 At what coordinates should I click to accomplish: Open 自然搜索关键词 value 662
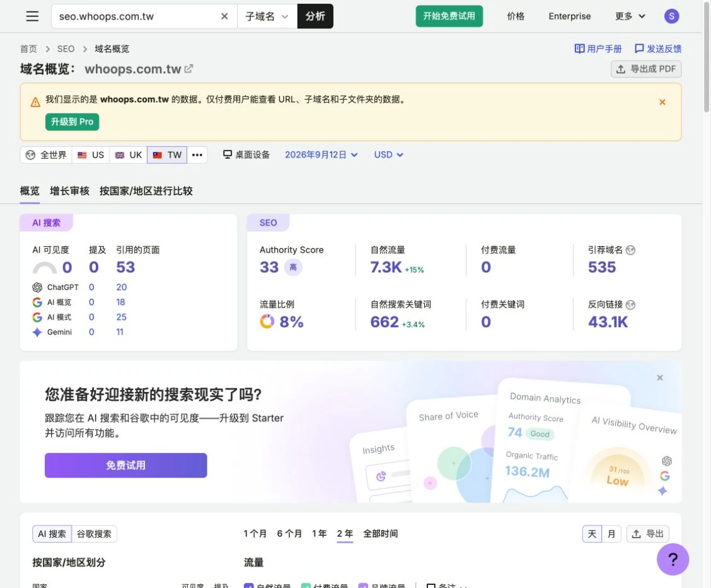[384, 322]
